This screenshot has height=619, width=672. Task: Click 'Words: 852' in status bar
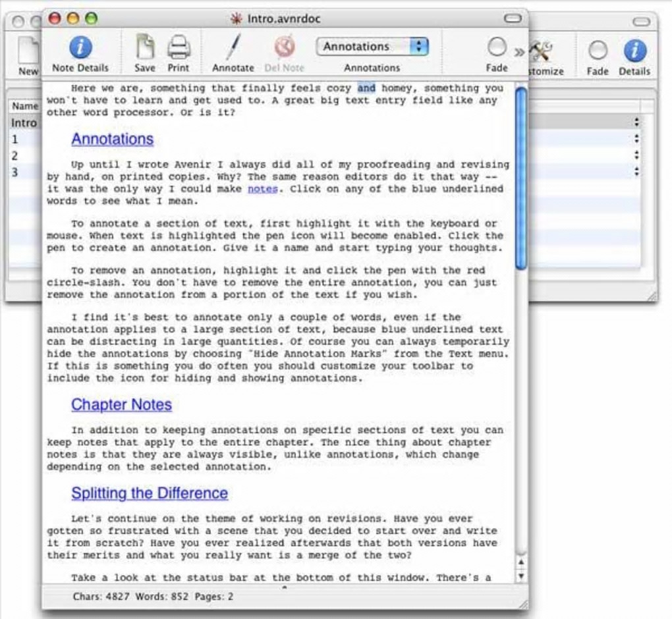162,597
